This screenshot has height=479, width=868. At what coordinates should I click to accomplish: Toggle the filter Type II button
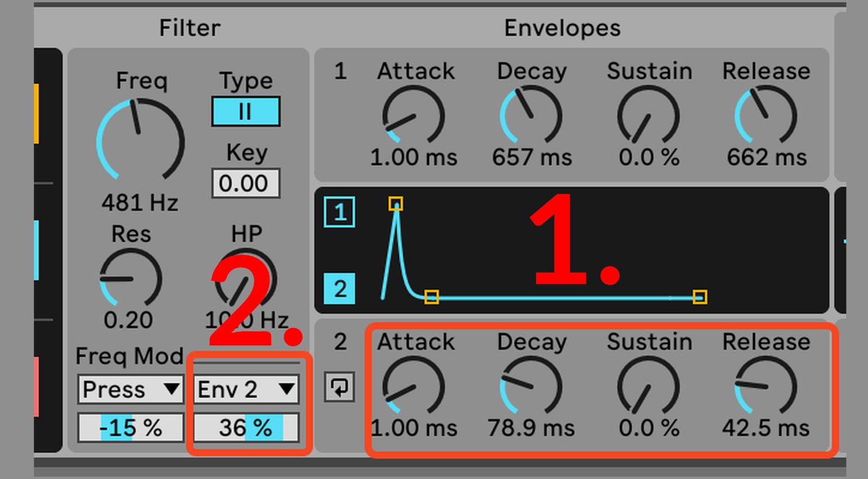(x=246, y=112)
